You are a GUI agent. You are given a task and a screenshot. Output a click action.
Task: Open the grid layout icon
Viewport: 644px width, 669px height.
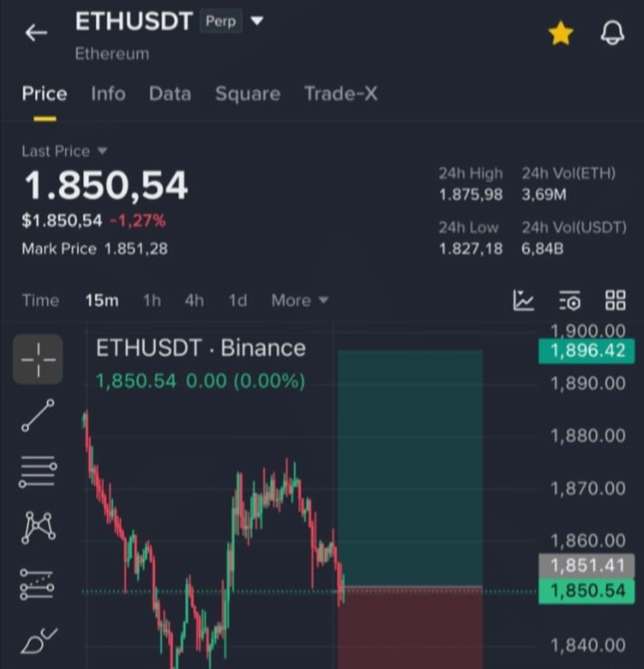[x=615, y=300]
